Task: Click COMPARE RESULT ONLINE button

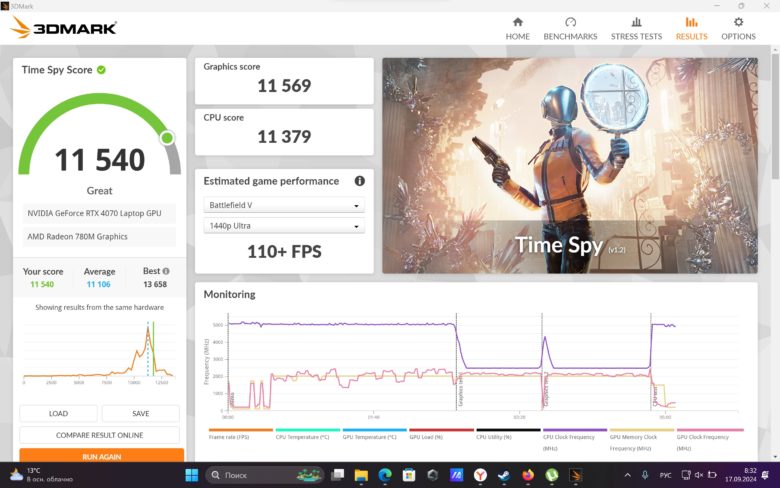Action: point(99,435)
